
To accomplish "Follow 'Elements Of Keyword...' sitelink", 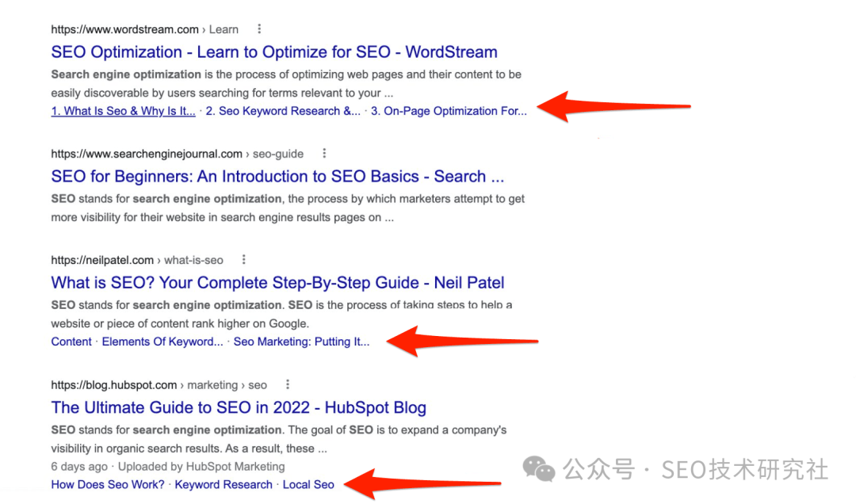I will click(162, 342).
